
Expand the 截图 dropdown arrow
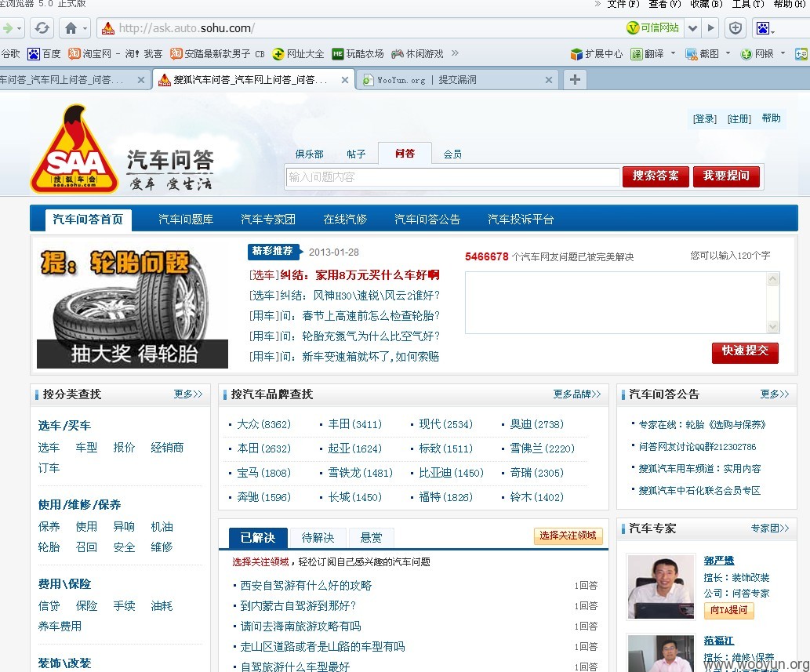click(728, 53)
